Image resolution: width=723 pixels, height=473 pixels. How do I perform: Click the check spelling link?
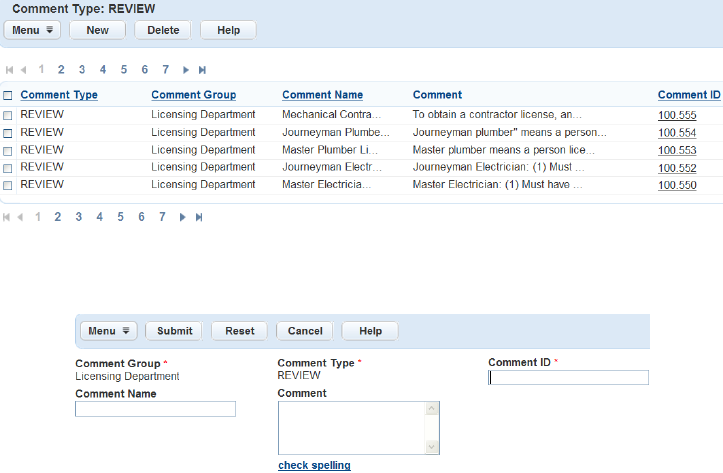tap(314, 466)
